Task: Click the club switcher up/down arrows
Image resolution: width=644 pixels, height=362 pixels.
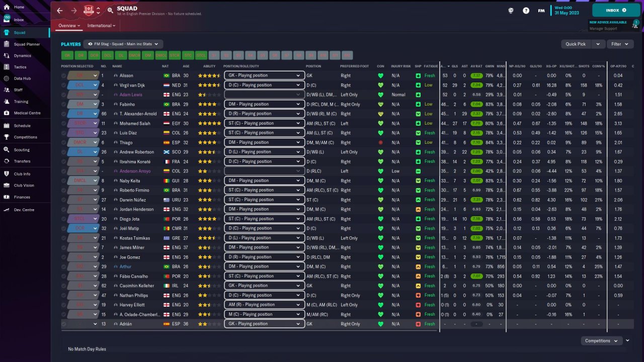Action: (98, 10)
